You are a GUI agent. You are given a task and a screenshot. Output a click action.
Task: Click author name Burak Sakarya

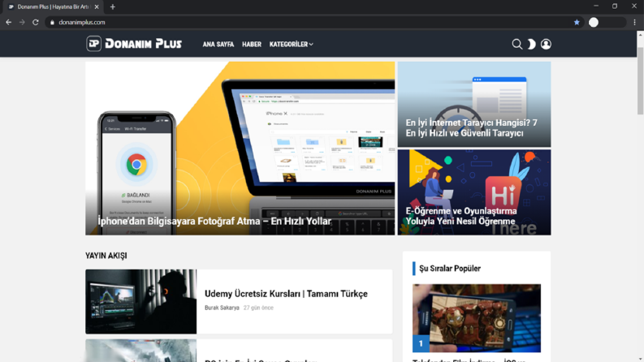[222, 308]
